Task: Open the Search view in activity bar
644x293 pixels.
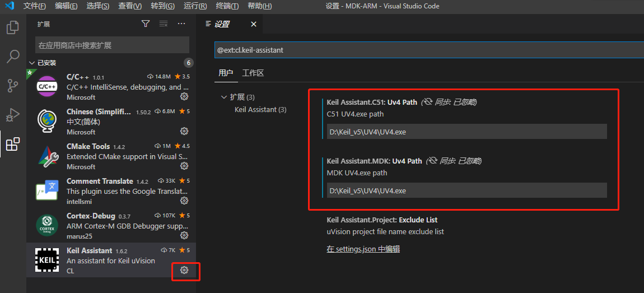Action: point(13,56)
